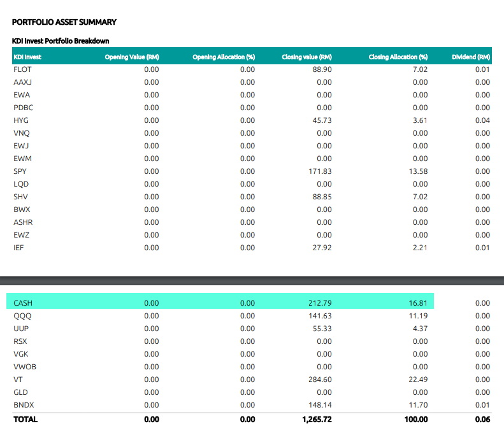
Task: Click the SHV closing allocation 7.02
Action: 420,197
